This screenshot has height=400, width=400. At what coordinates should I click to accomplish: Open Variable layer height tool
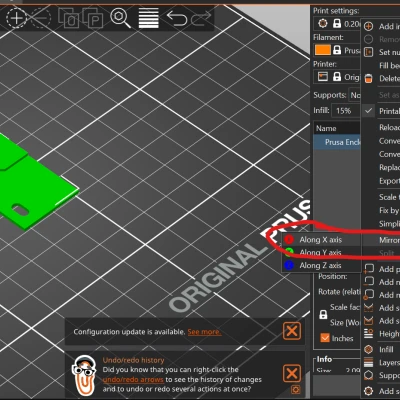[149, 19]
